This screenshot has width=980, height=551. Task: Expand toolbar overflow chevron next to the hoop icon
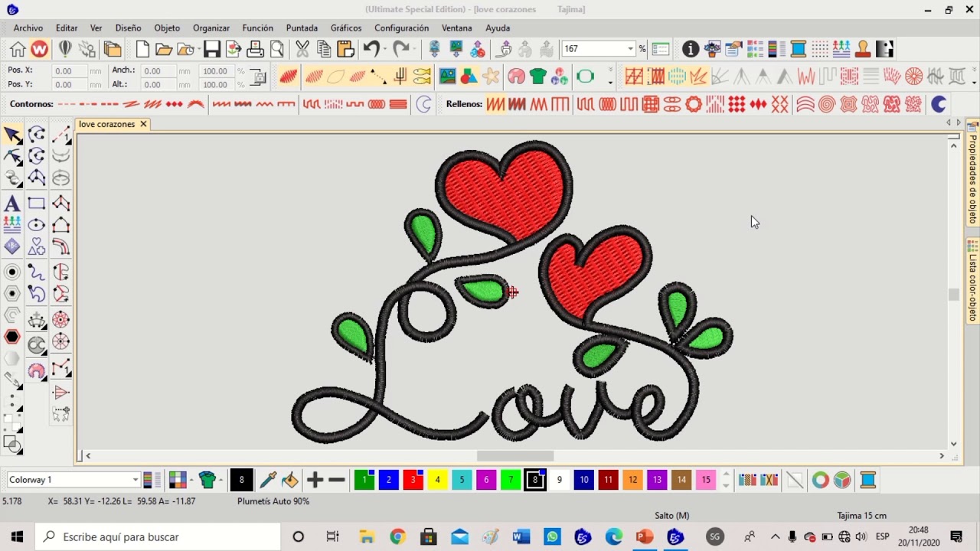point(610,77)
